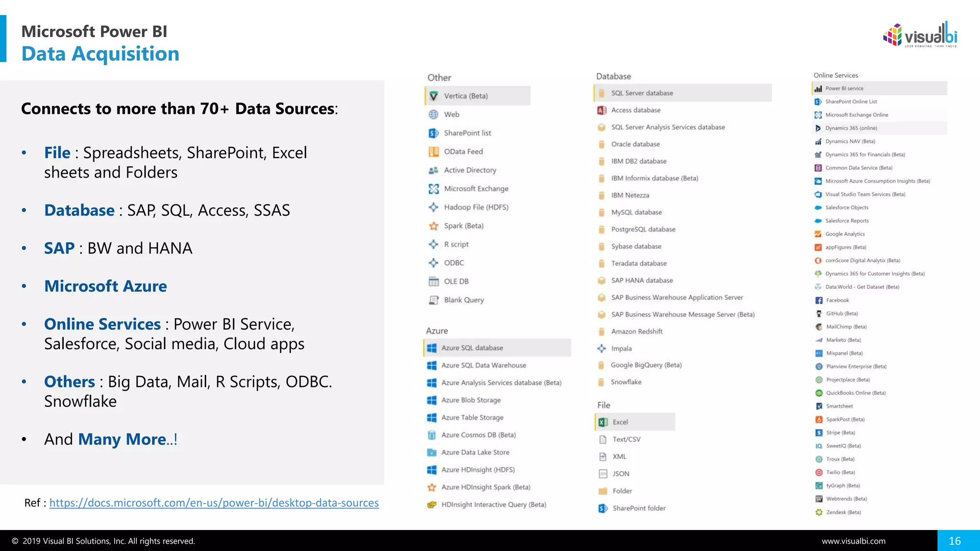Click the Vertica (Beta) connector icon
Image resolution: width=980 pixels, height=551 pixels.
tap(434, 96)
